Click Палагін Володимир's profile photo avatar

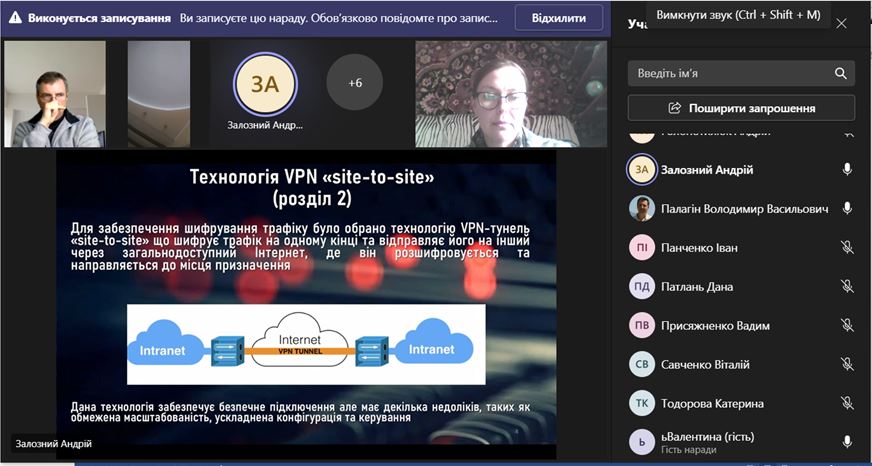click(x=642, y=209)
